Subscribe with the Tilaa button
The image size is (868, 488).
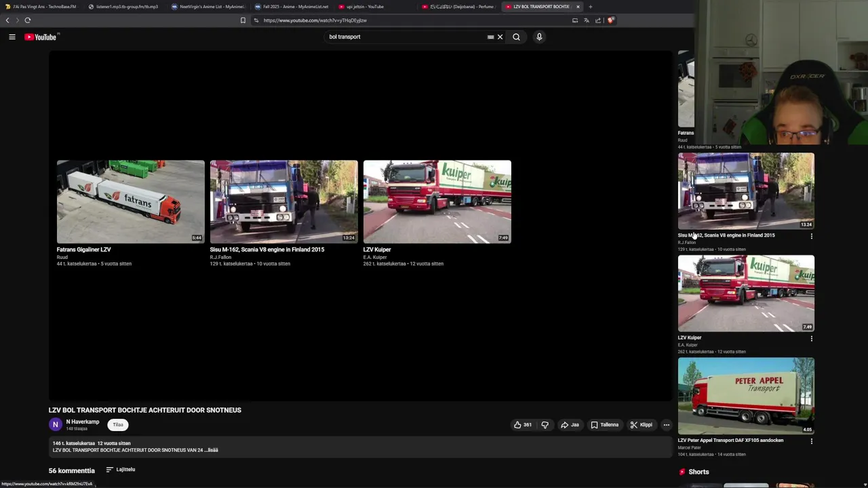118,425
